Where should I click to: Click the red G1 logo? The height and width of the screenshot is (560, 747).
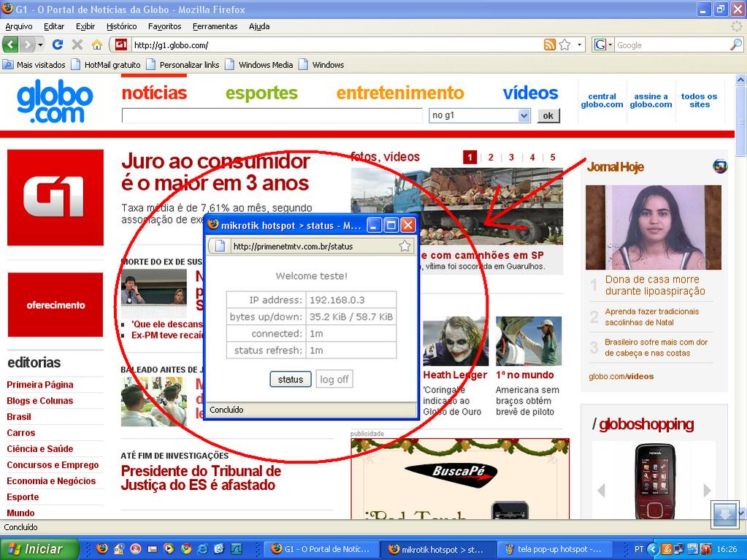tap(55, 198)
